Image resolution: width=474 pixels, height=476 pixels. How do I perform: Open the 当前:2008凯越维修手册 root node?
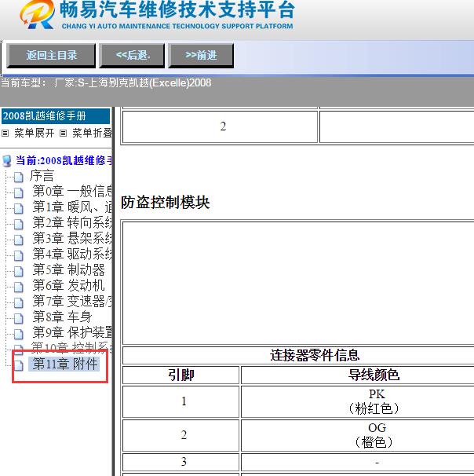point(64,160)
